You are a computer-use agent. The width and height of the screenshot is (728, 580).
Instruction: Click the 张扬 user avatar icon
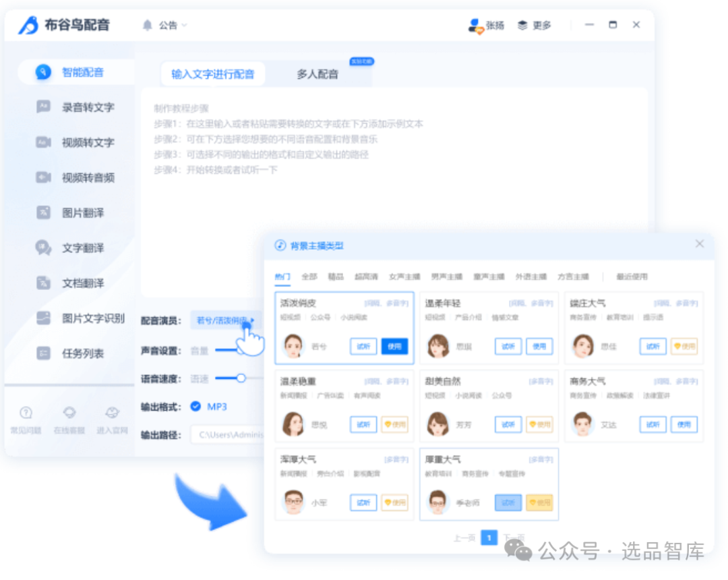coord(475,26)
